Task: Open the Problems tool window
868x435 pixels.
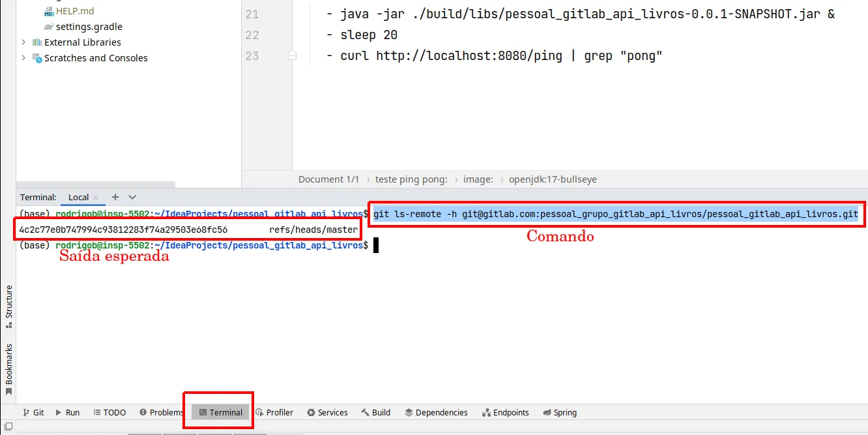Action: click(x=162, y=412)
